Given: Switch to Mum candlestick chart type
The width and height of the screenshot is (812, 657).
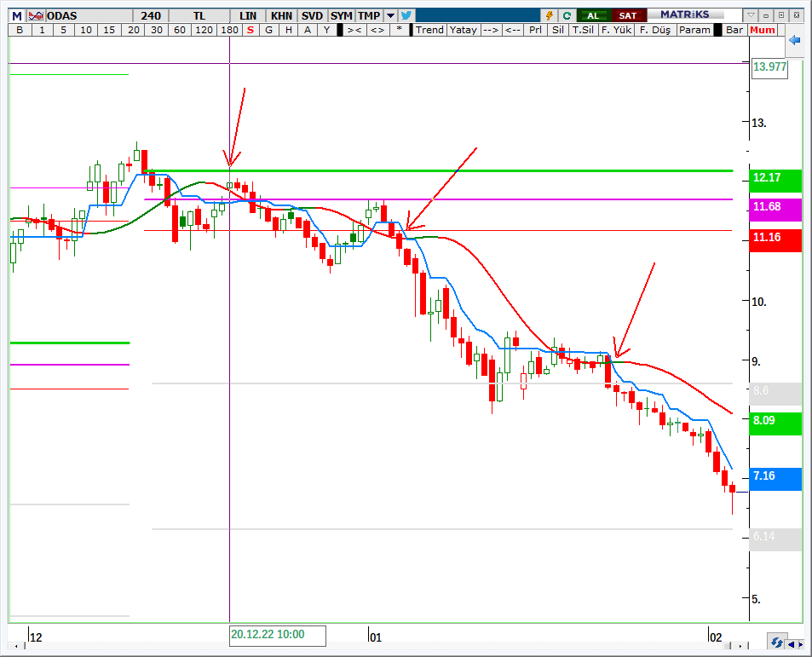Looking at the screenshot, I should coord(763,30).
